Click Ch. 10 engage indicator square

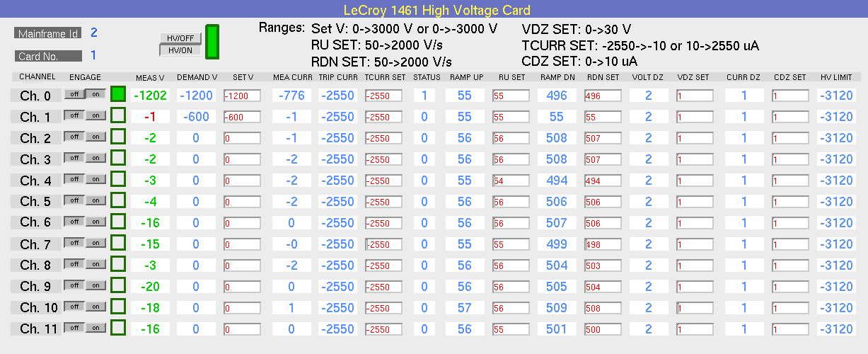[x=118, y=307]
